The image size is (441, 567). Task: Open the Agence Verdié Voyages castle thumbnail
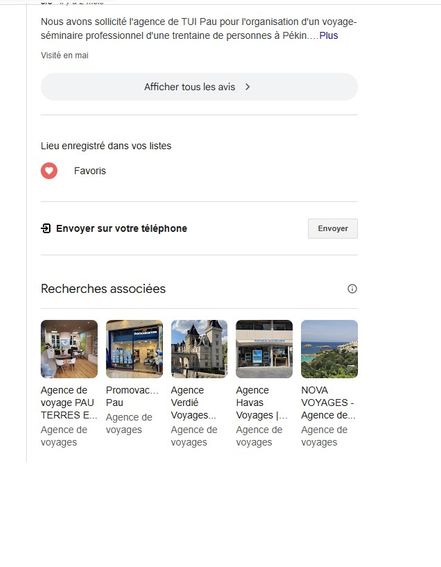coord(199,349)
